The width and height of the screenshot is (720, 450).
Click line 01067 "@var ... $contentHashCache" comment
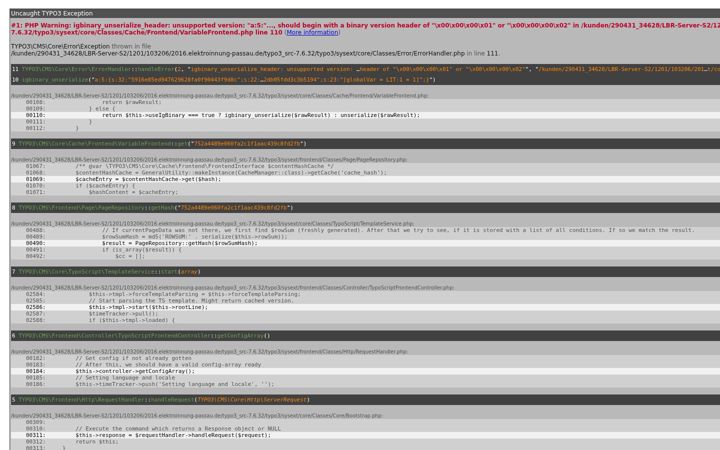click(x=365, y=166)
